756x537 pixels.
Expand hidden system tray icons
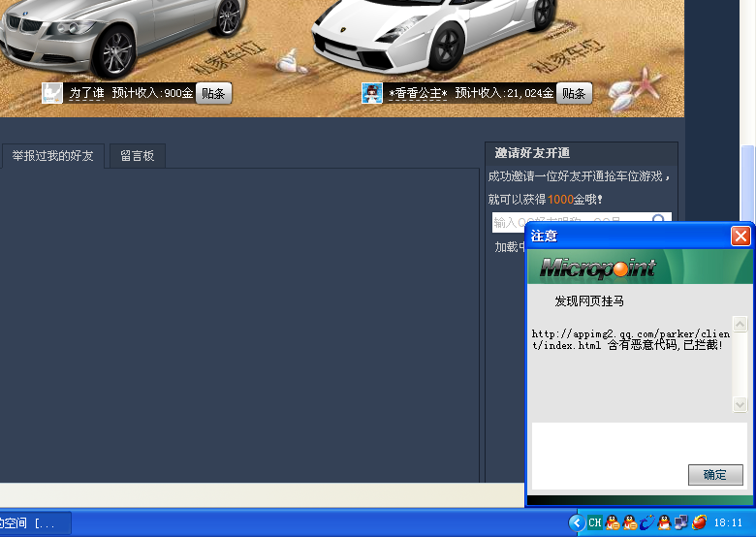(577, 522)
